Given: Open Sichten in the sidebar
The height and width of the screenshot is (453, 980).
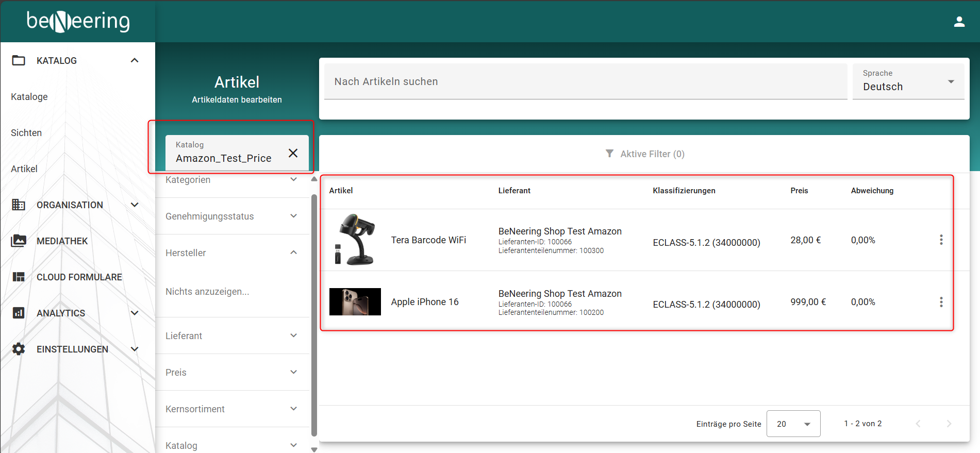Looking at the screenshot, I should (26, 133).
